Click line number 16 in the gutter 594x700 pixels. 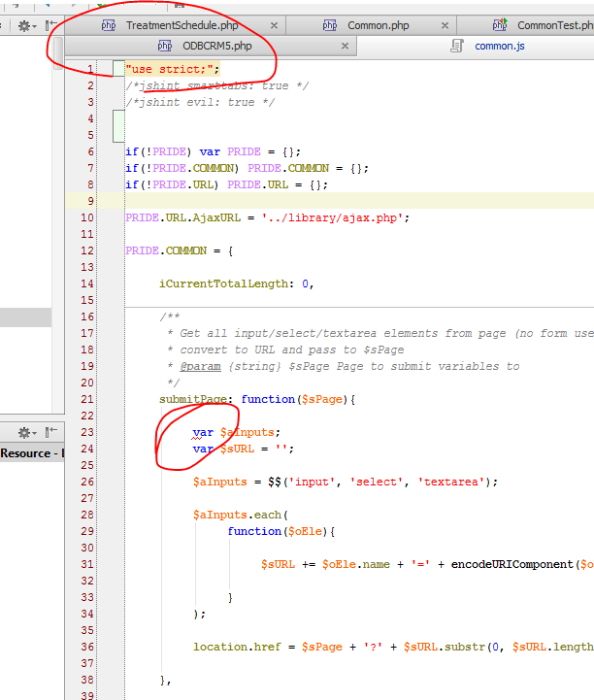(x=87, y=317)
